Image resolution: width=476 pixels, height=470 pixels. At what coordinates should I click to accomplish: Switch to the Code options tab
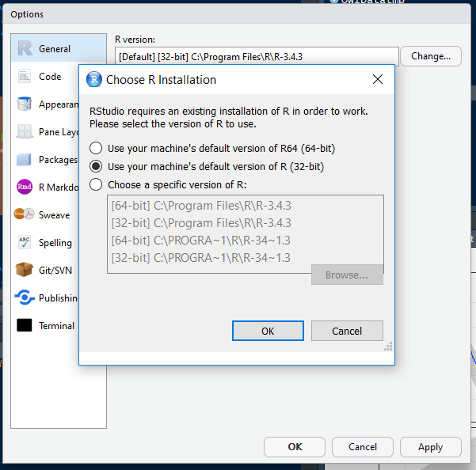tap(45, 77)
